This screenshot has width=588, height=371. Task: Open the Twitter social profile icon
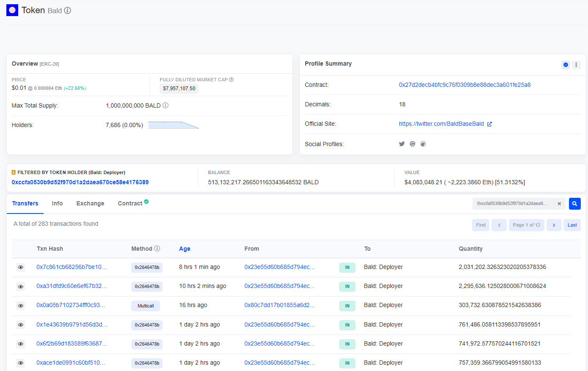click(x=402, y=144)
